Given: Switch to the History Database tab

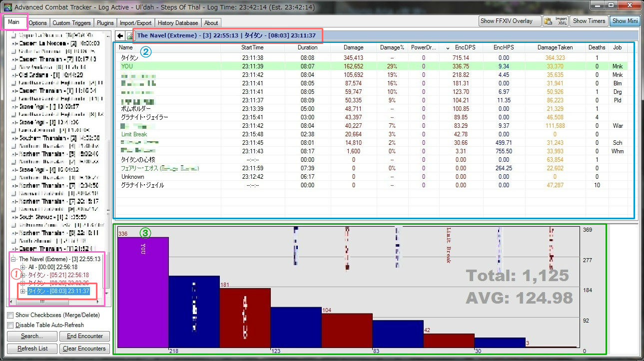Looking at the screenshot, I should (178, 23).
